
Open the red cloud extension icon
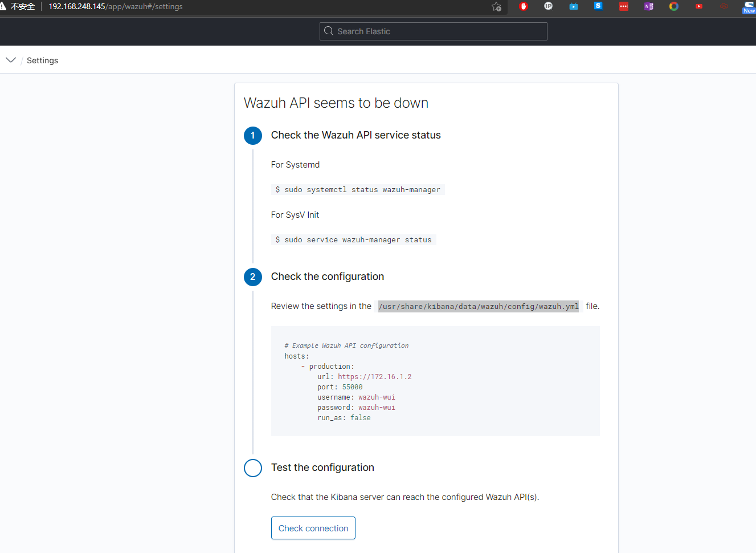(724, 6)
